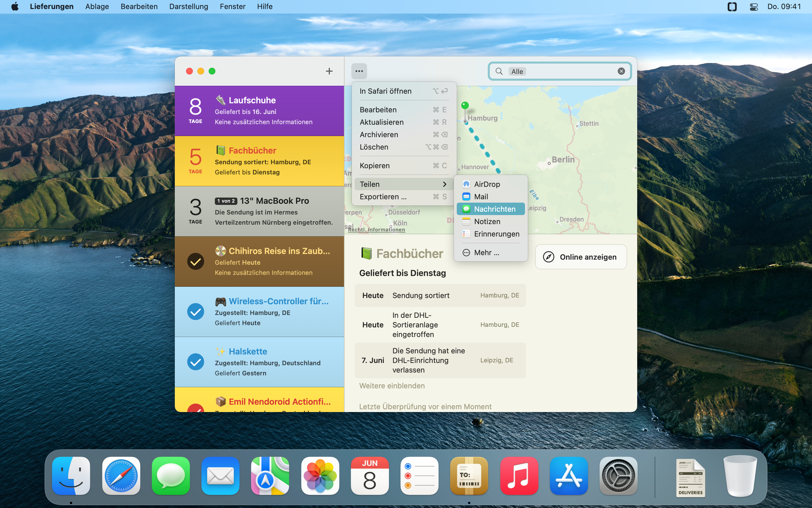Image resolution: width=812 pixels, height=508 pixels.
Task: Click the Sendung sortiert status row
Action: click(440, 295)
